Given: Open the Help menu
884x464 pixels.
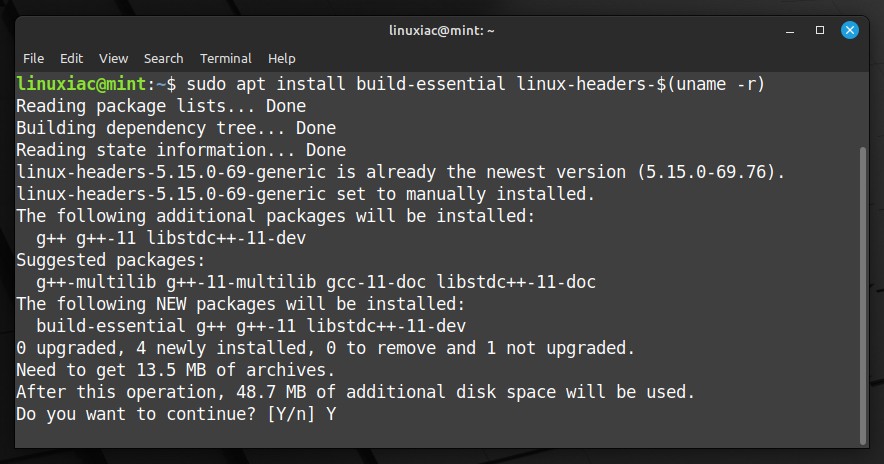Looking at the screenshot, I should 281,59.
